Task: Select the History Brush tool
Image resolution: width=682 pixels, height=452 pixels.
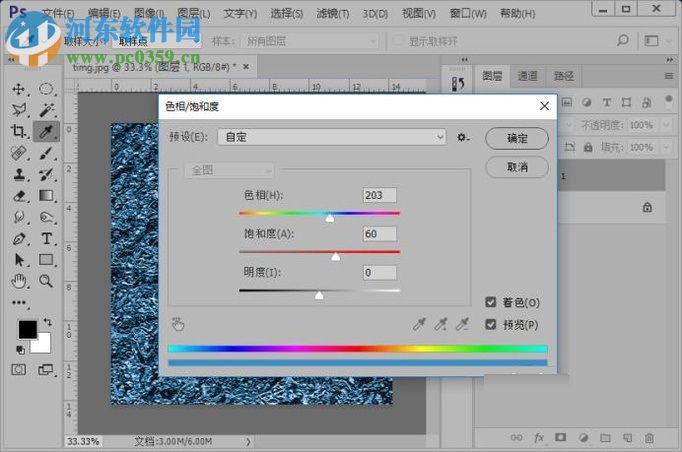Action: point(46,174)
